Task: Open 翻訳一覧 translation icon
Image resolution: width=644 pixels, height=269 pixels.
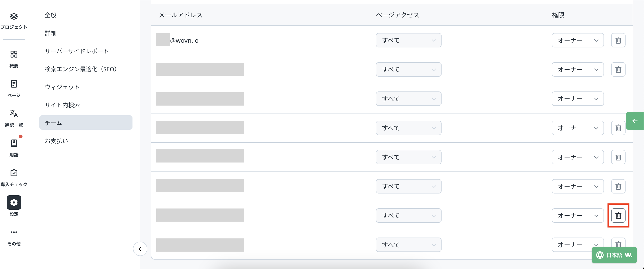Action: [14, 114]
